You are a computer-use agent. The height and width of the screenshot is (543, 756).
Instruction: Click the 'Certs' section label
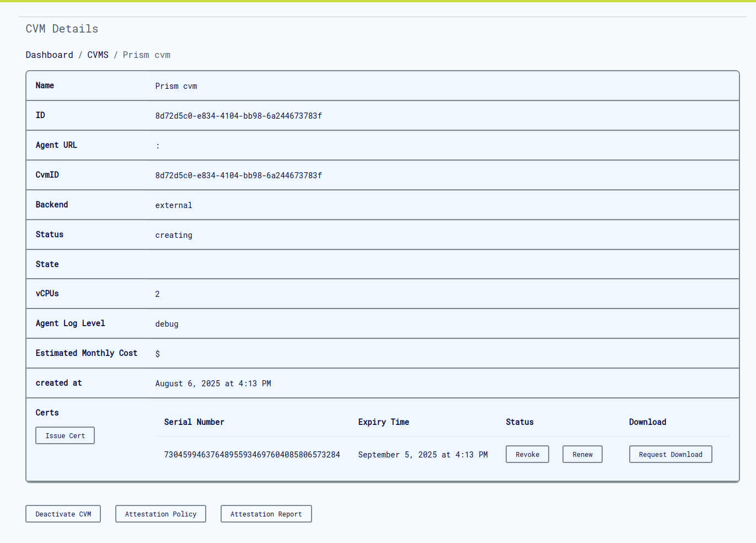pos(47,413)
